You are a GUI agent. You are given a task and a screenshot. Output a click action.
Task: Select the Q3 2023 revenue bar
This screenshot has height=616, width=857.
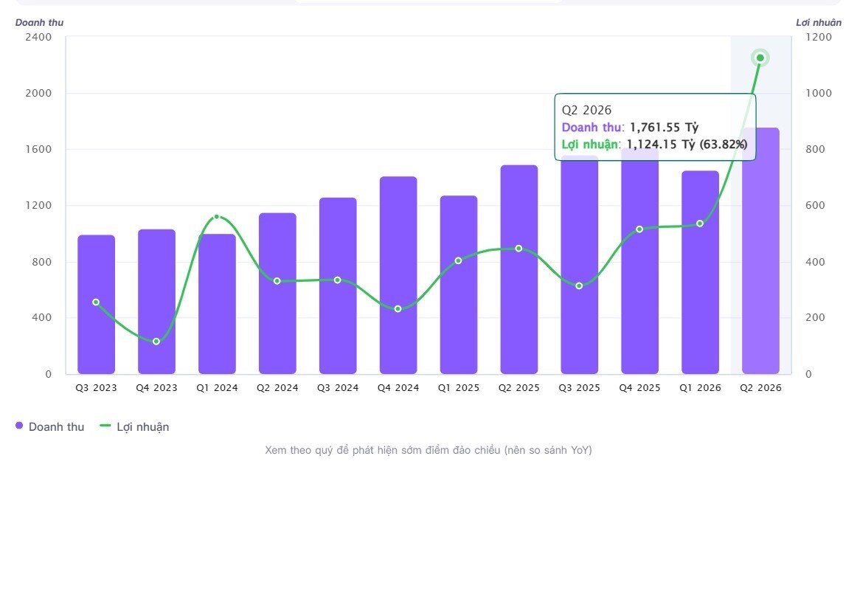tap(96, 305)
